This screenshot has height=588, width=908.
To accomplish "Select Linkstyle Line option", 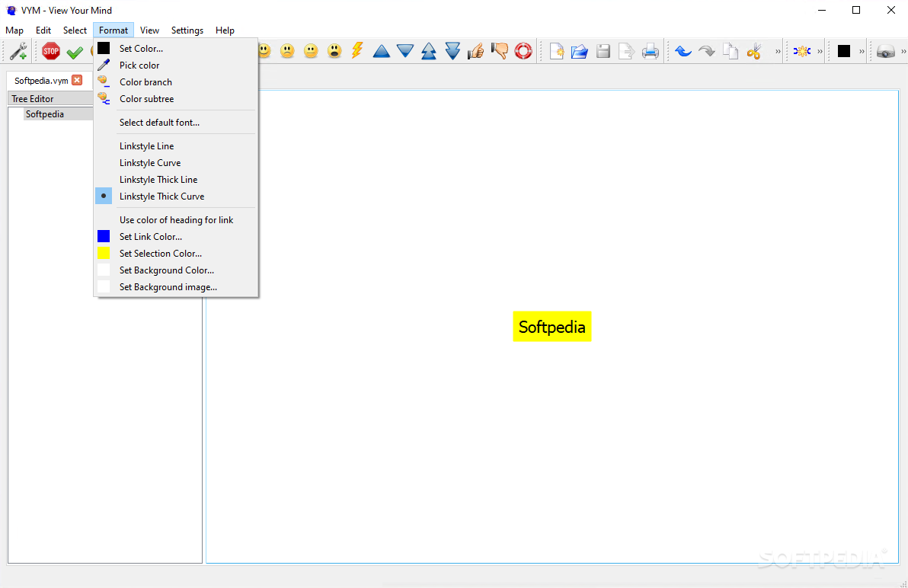I will tap(175, 146).
